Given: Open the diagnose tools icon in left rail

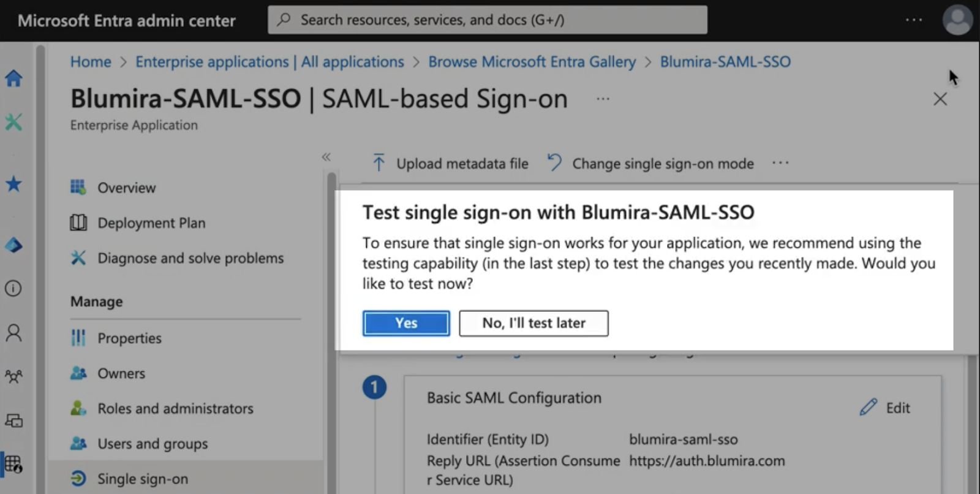Looking at the screenshot, I should coord(13,121).
